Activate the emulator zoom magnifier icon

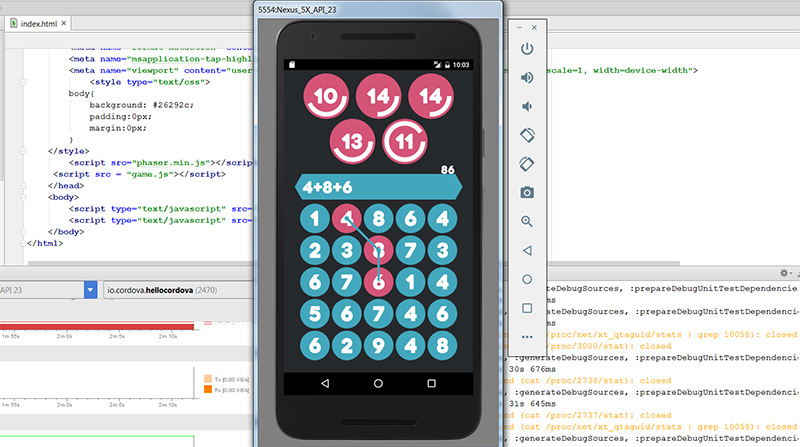click(x=527, y=221)
